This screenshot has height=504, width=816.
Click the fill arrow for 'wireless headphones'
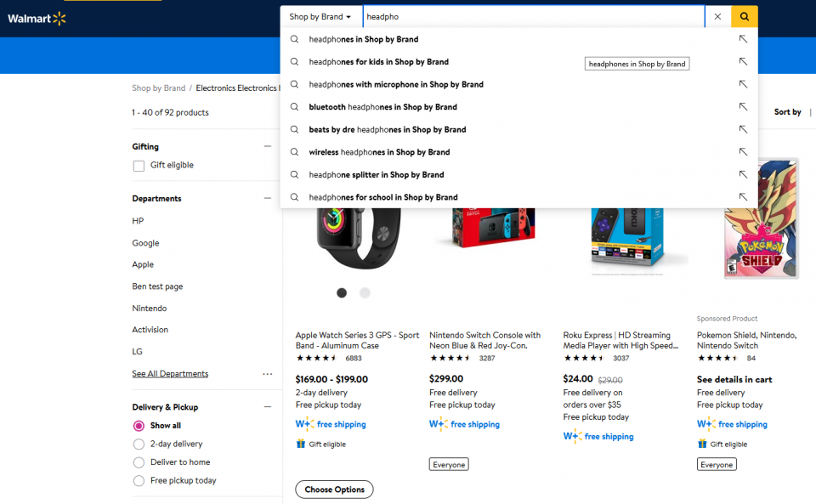tap(743, 152)
